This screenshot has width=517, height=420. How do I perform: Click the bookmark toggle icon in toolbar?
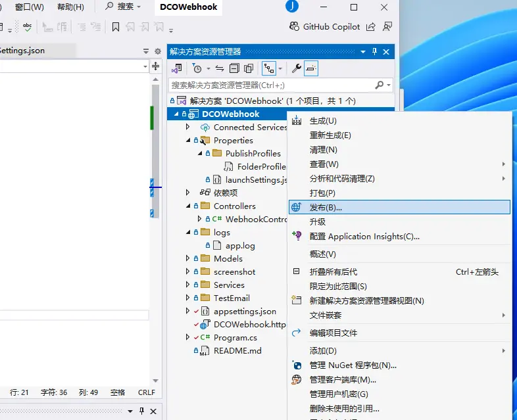[x=115, y=27]
